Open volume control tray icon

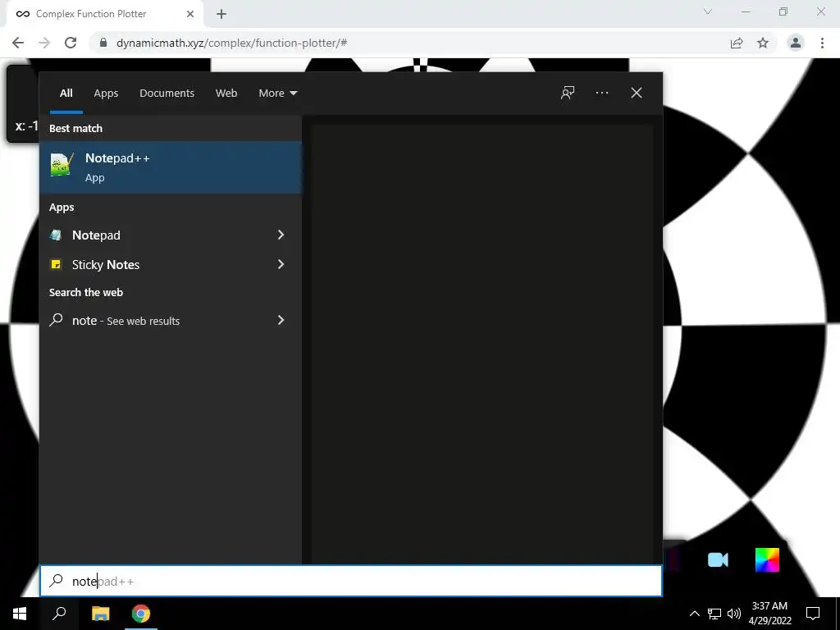tap(734, 614)
